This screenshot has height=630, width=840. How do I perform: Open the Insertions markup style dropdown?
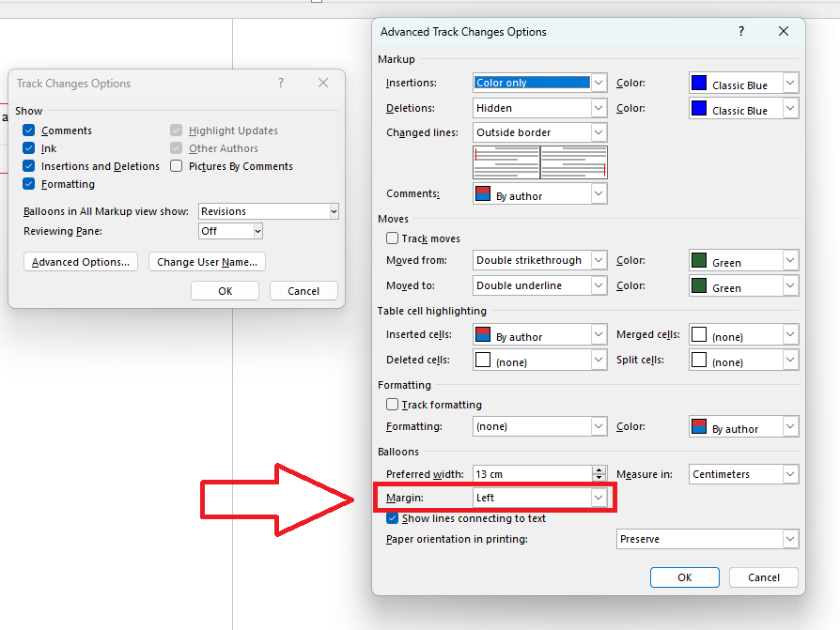[540, 83]
